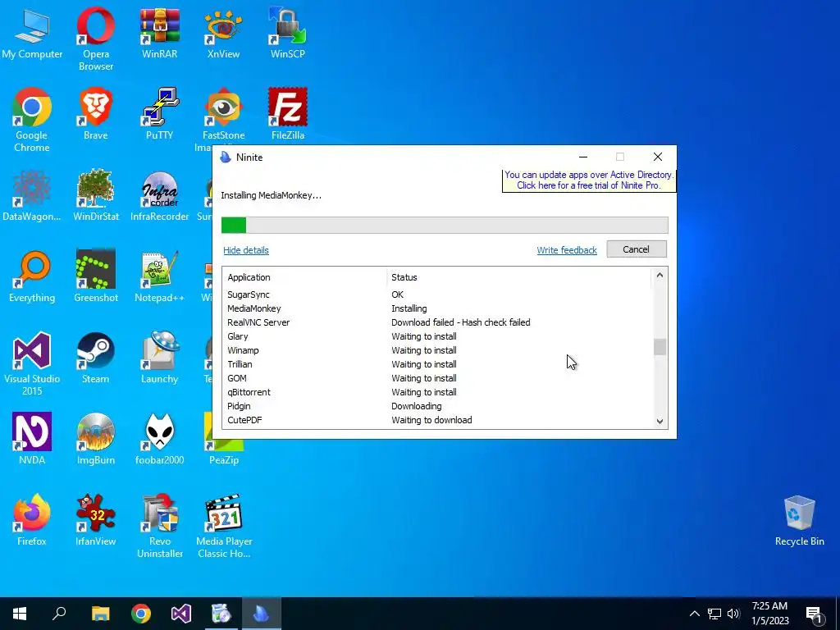Click the details list scroll down arrow

click(660, 421)
